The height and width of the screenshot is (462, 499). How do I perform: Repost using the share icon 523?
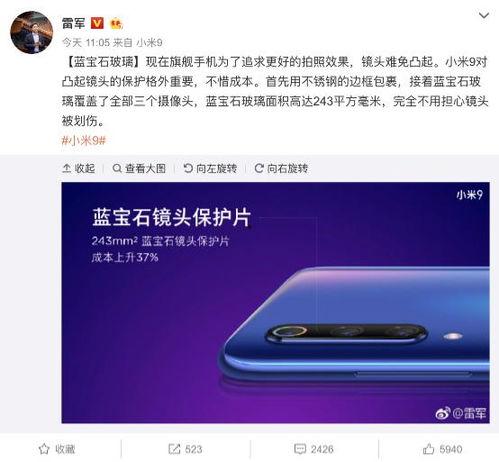point(185,449)
